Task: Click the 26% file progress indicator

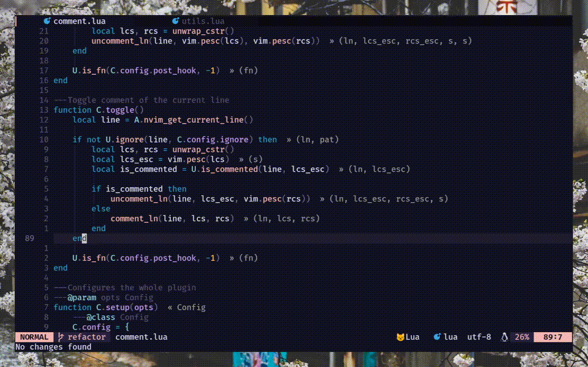Action: (522, 337)
